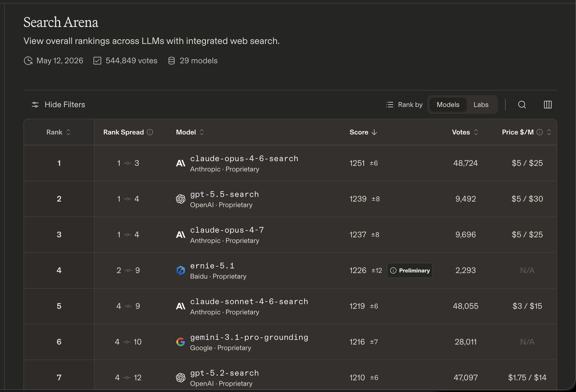Sort by Score column descending arrow
The height and width of the screenshot is (392, 576).
pyautogui.click(x=374, y=132)
